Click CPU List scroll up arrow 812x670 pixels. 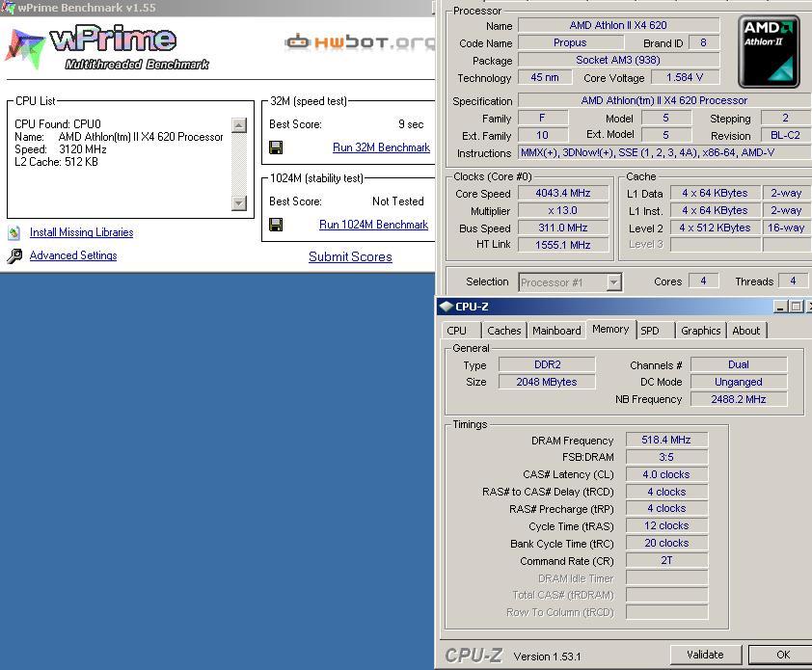click(239, 125)
